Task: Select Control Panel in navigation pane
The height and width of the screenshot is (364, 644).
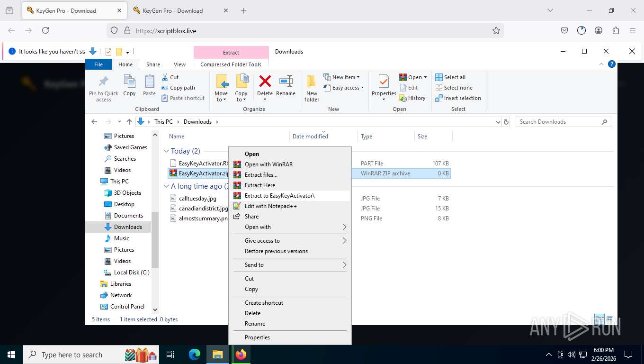Action: click(x=122, y=307)
